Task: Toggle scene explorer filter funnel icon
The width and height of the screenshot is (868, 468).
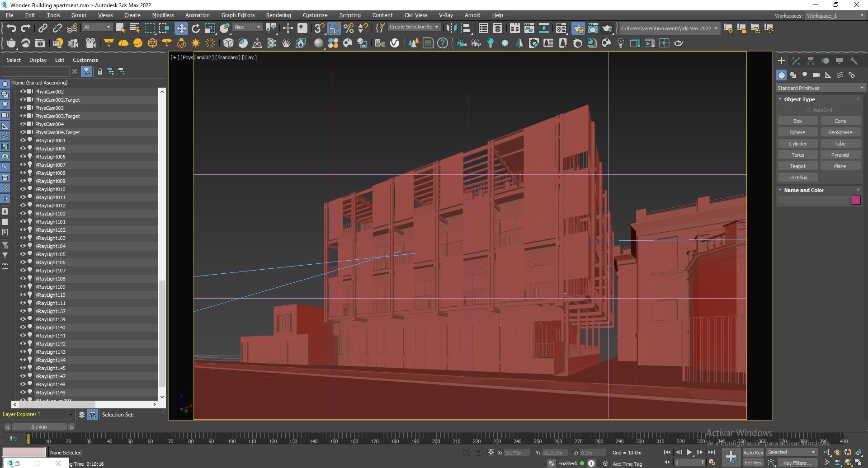Action: [86, 71]
